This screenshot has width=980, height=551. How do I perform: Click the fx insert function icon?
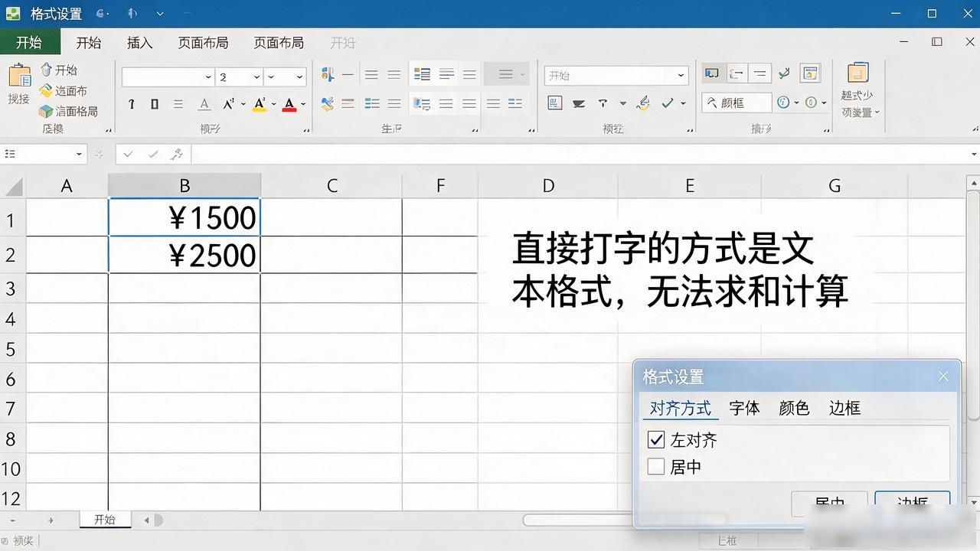tap(177, 154)
